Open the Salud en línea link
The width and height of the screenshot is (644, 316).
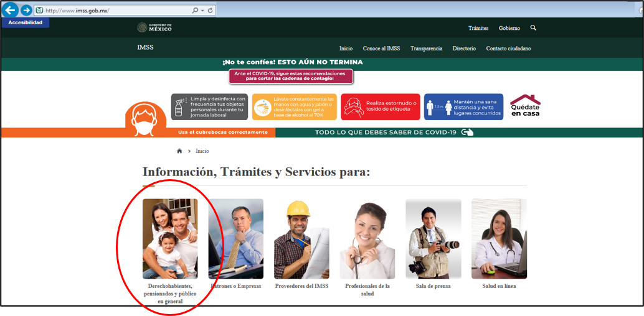click(x=499, y=286)
